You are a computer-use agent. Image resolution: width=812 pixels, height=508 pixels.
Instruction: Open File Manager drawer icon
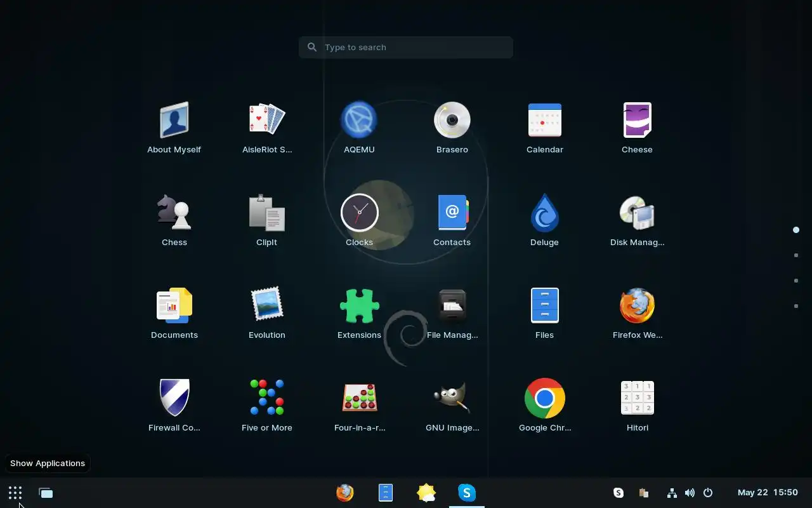click(452, 313)
